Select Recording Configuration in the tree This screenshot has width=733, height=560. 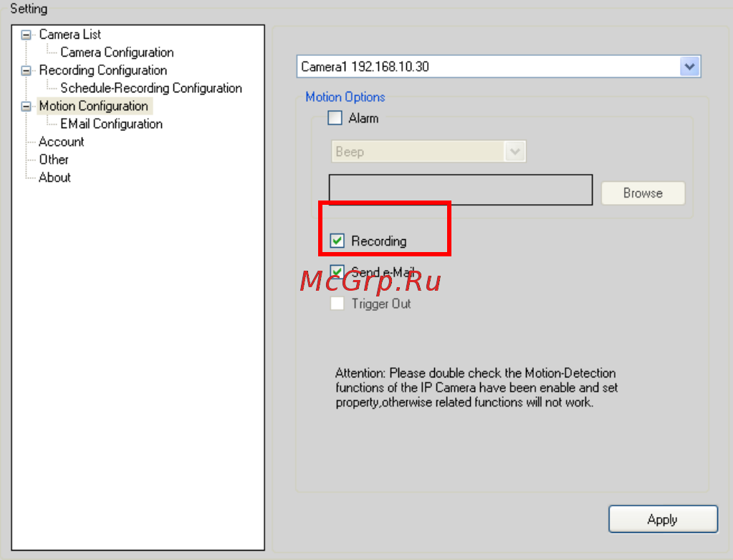point(103,70)
